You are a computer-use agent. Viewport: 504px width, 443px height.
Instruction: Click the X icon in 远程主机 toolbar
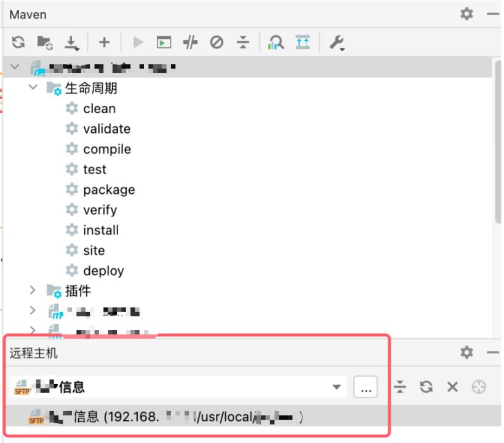tap(452, 387)
